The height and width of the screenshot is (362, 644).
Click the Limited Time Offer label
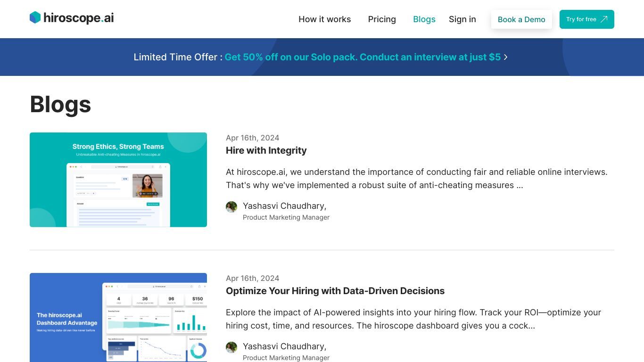click(x=178, y=57)
